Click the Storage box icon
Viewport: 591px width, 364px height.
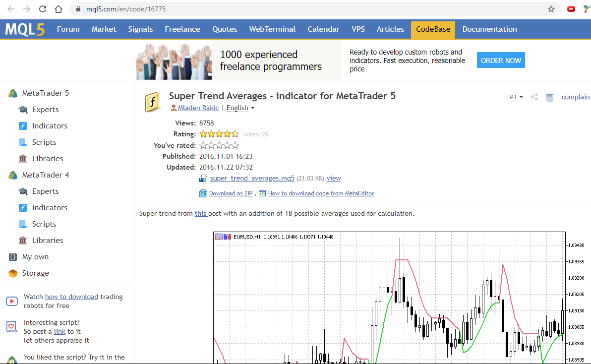[x=13, y=273]
